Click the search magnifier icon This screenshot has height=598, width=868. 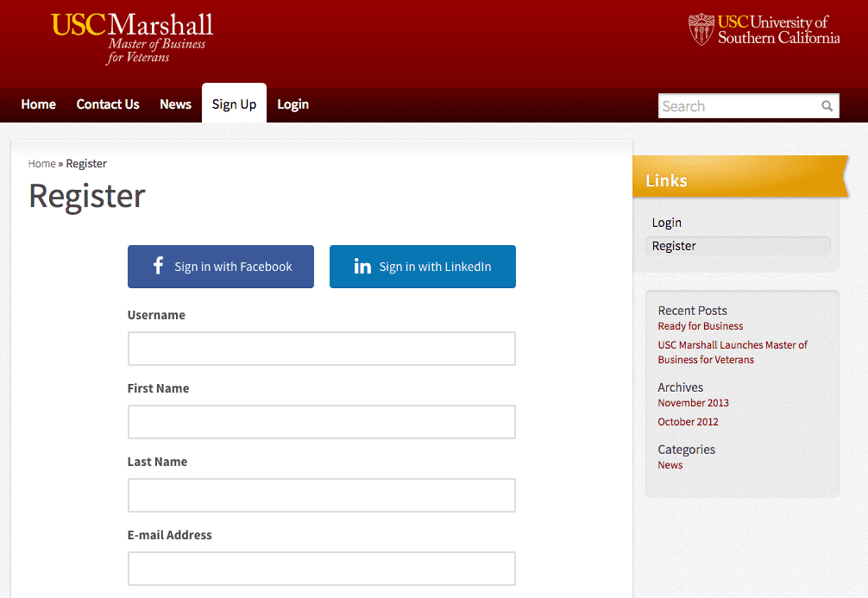tap(827, 106)
